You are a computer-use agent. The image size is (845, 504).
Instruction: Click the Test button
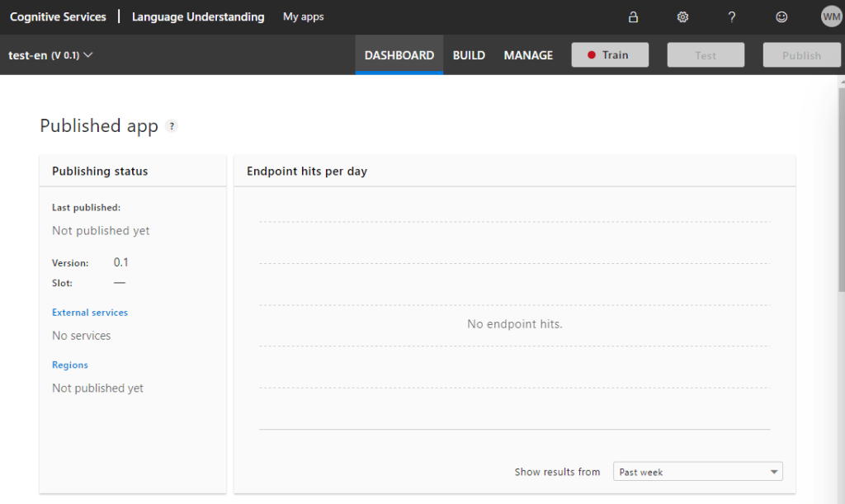(706, 55)
